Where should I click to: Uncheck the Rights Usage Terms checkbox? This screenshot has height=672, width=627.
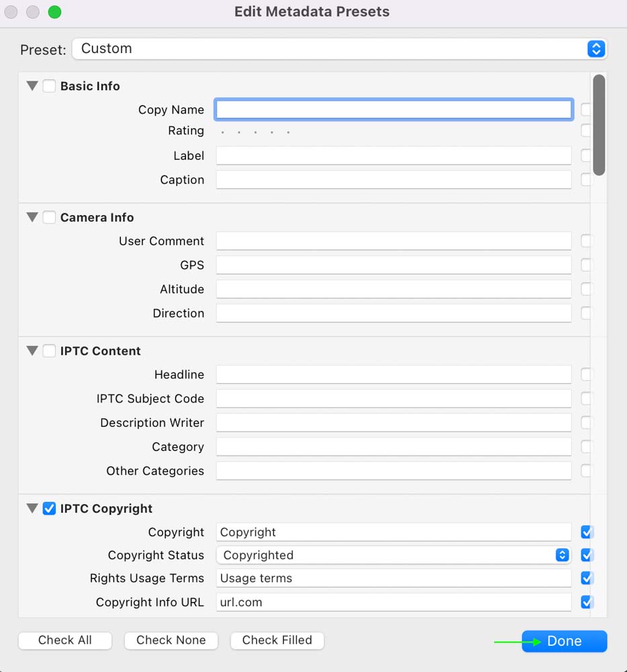pyautogui.click(x=587, y=578)
